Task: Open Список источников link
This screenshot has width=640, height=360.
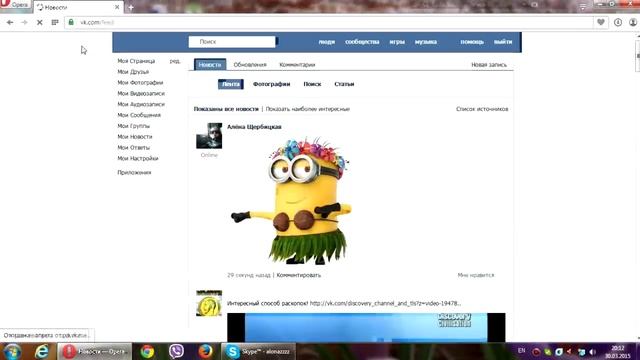Action: coord(482,109)
